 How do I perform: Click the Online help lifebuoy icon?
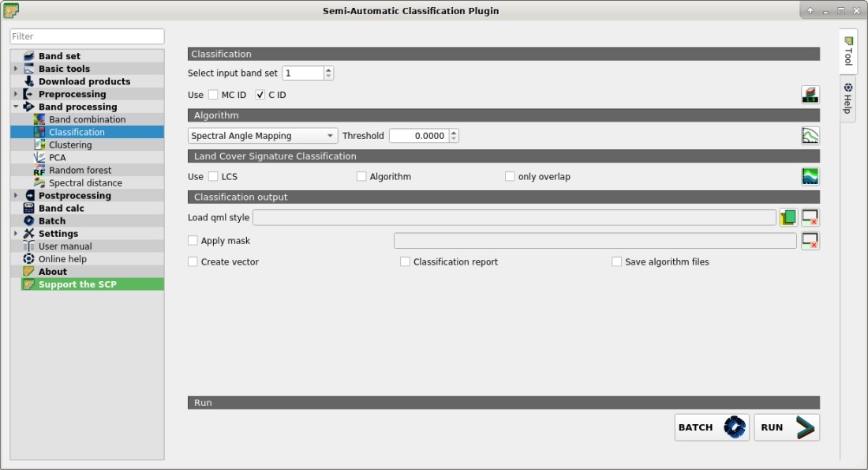[x=28, y=259]
